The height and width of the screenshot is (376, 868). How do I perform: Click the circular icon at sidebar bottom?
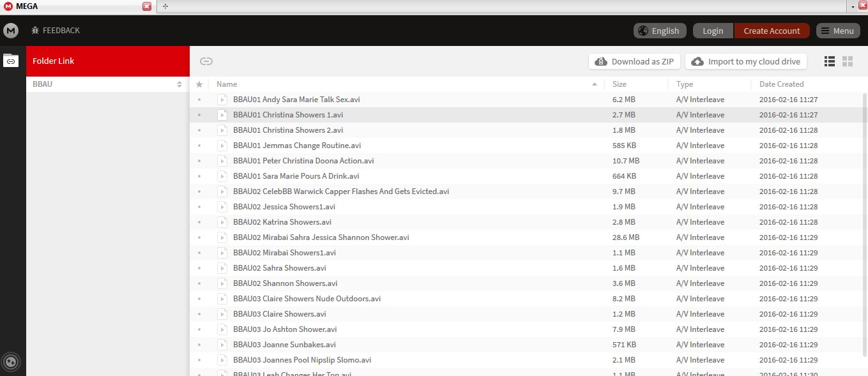(x=11, y=363)
